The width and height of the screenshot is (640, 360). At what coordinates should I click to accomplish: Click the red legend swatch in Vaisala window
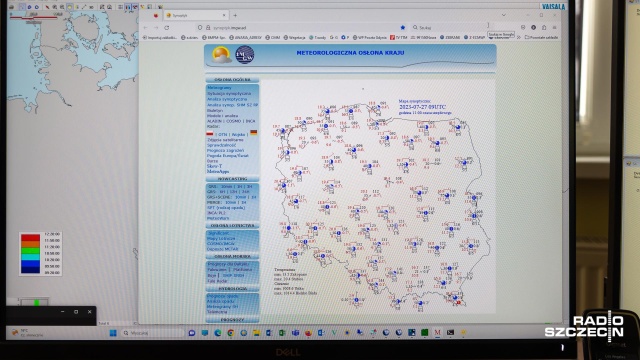pyautogui.click(x=31, y=237)
